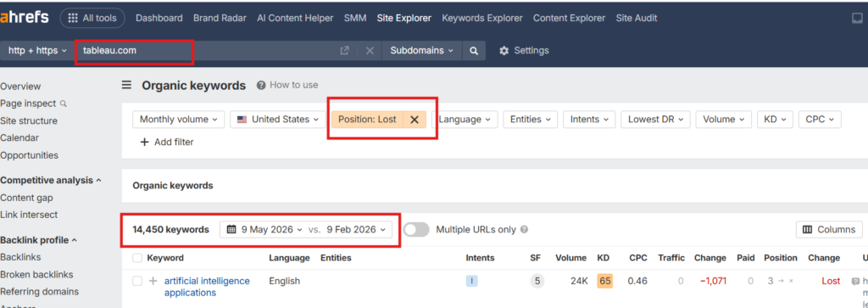Open tableau.com in new tab icon
868x308 pixels.
(x=344, y=50)
